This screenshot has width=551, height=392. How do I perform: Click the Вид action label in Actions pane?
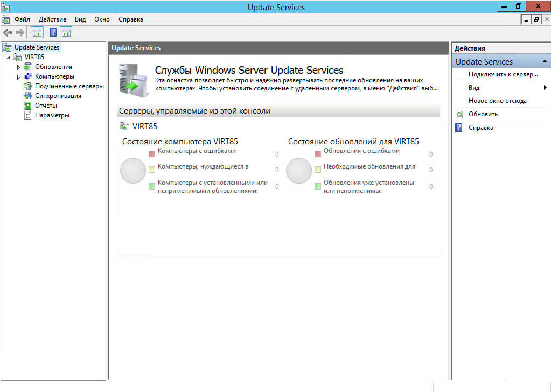[473, 87]
